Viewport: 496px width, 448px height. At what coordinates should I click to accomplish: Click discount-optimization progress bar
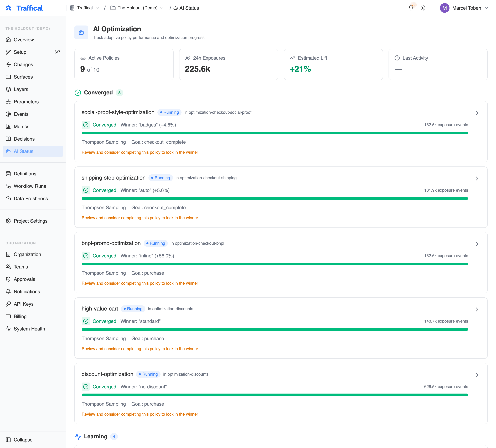point(275,395)
